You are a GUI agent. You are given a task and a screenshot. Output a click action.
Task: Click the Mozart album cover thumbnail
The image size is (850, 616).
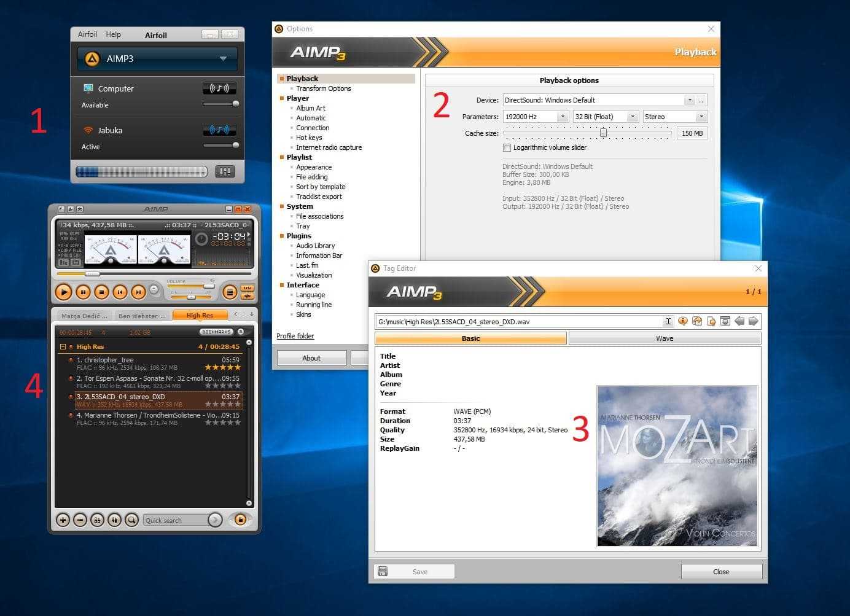tap(677, 466)
